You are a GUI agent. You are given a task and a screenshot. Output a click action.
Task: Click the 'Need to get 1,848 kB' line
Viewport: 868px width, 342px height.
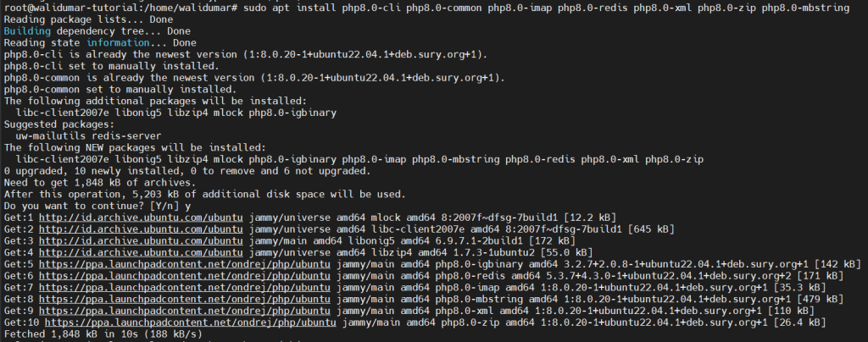pyautogui.click(x=100, y=182)
